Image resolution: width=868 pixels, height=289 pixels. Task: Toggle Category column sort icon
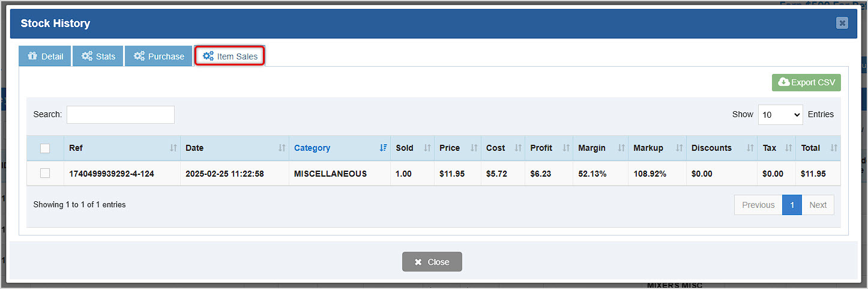[383, 148]
